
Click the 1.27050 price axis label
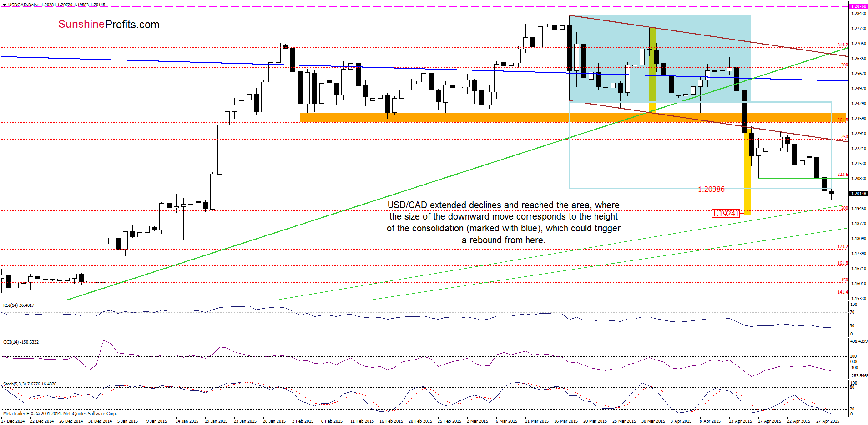[859, 44]
